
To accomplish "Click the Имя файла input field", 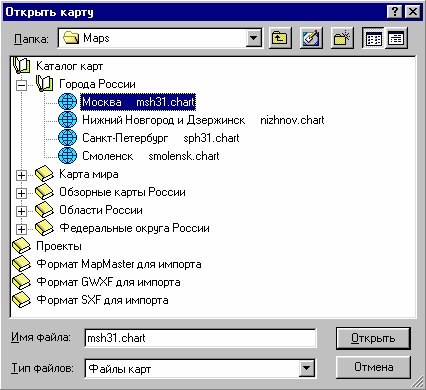I will pos(200,338).
